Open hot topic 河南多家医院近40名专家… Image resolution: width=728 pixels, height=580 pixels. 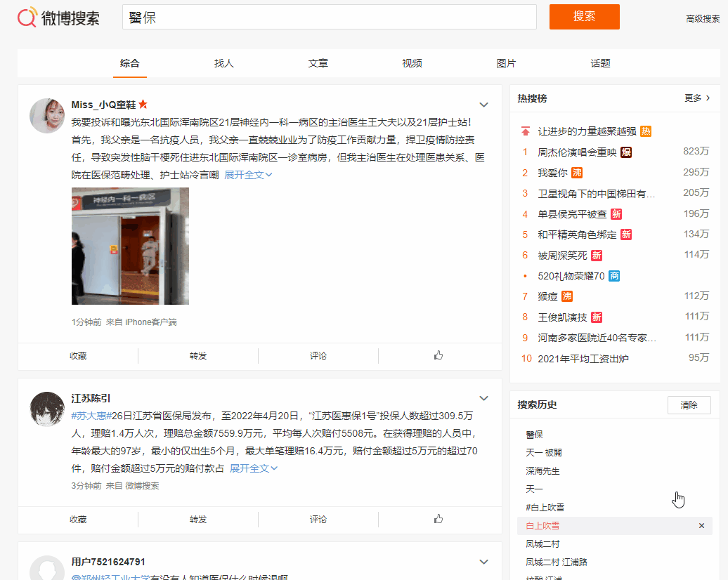[597, 338]
